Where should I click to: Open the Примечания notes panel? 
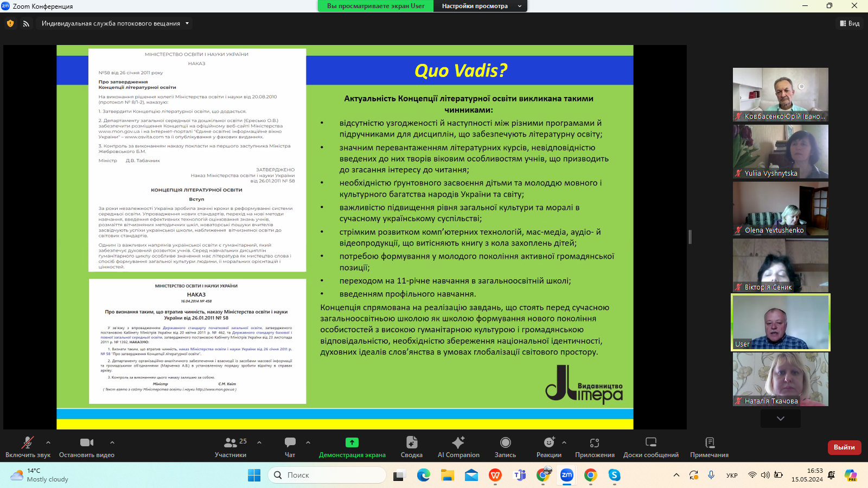[x=709, y=447]
